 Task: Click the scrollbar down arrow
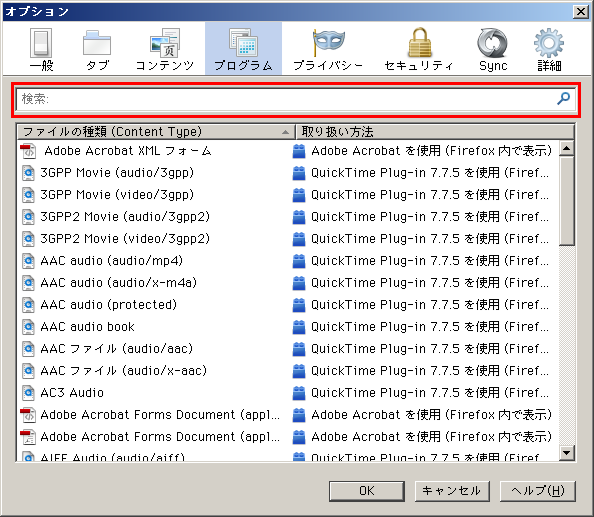tap(567, 453)
